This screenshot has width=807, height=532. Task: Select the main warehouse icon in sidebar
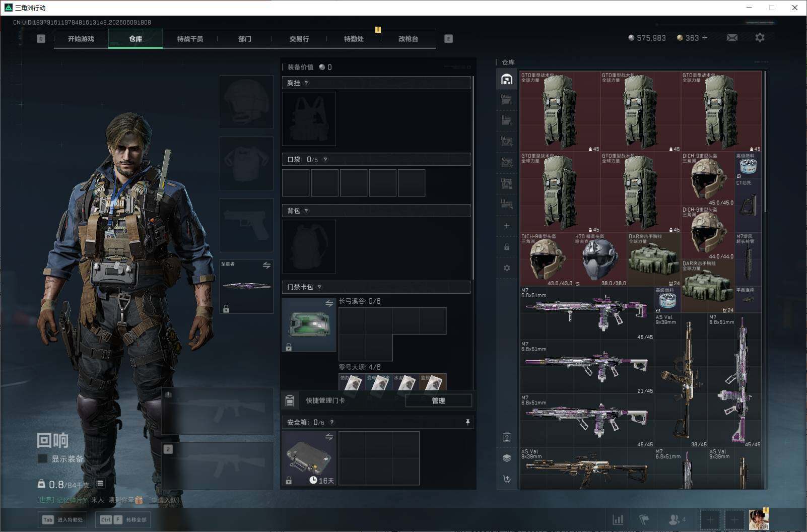tap(507, 79)
